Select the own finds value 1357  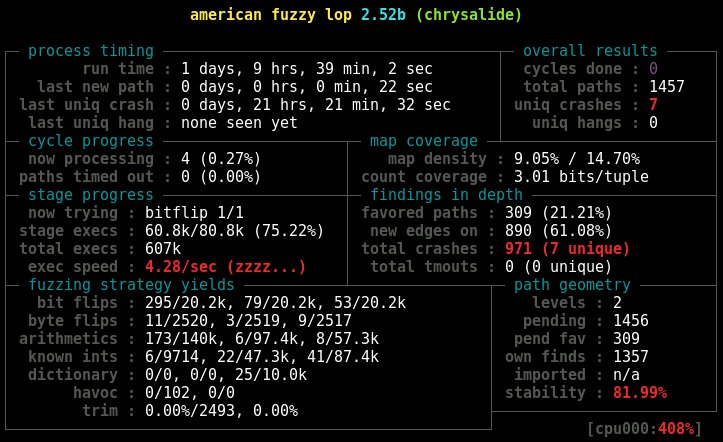pos(631,356)
